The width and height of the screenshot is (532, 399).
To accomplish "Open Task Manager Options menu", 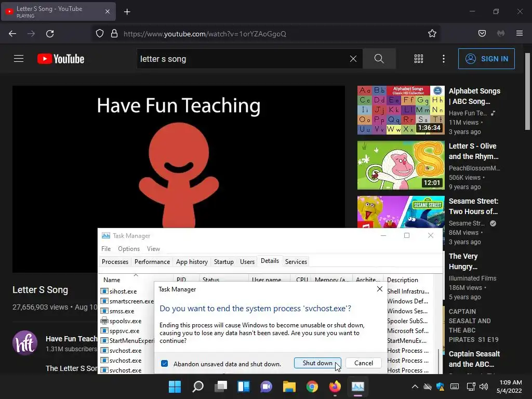I will coord(129,249).
